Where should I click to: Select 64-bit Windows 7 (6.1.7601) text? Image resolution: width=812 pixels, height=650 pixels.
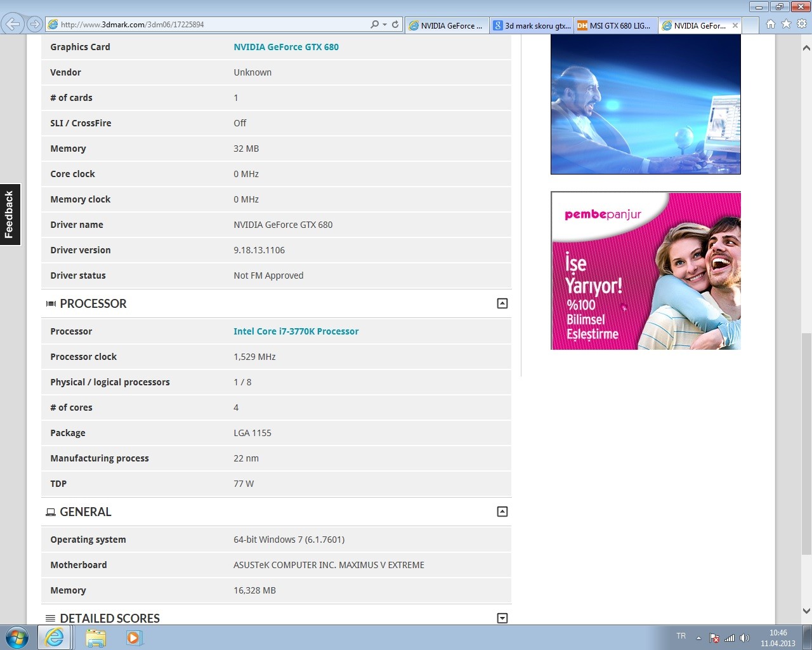coord(289,540)
